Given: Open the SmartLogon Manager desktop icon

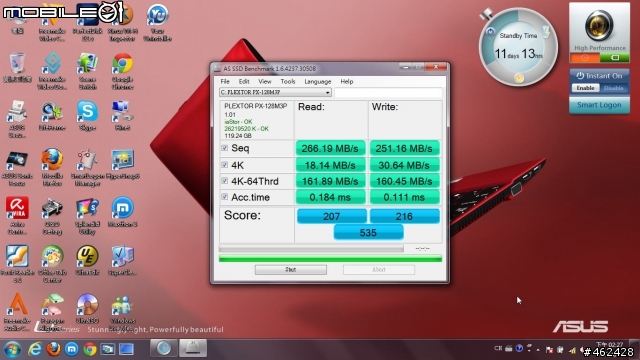Looking at the screenshot, I should tap(87, 167).
